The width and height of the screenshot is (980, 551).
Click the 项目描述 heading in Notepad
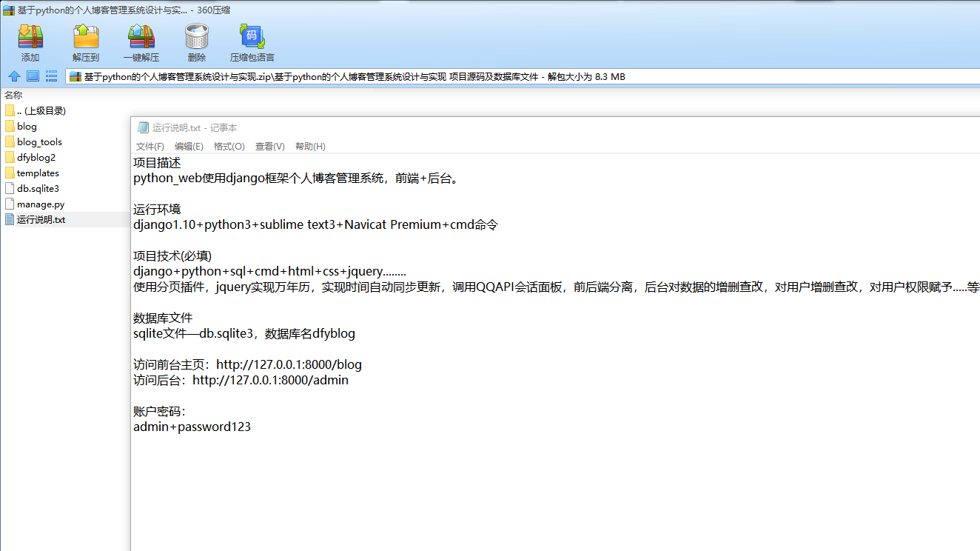click(157, 163)
